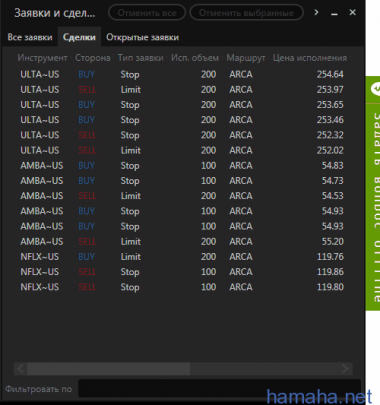
Task: Select the AMBA trade priced 54.53
Action: coord(182,196)
